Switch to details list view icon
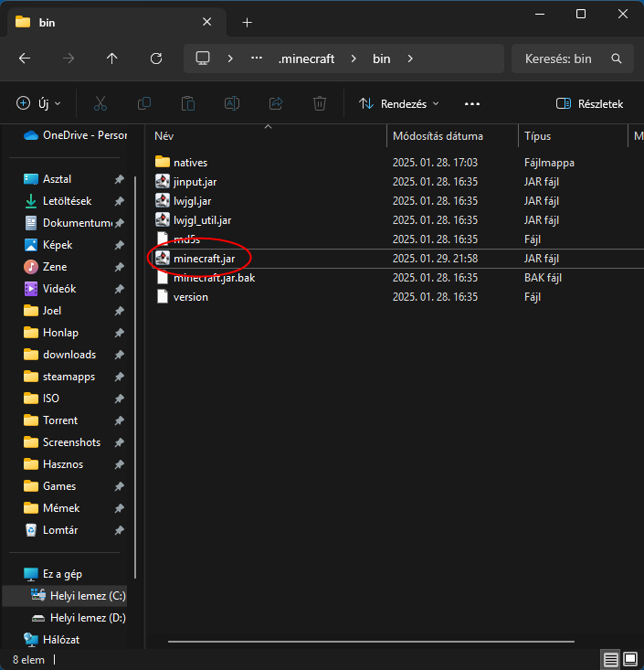The height and width of the screenshot is (670, 644). (611, 659)
